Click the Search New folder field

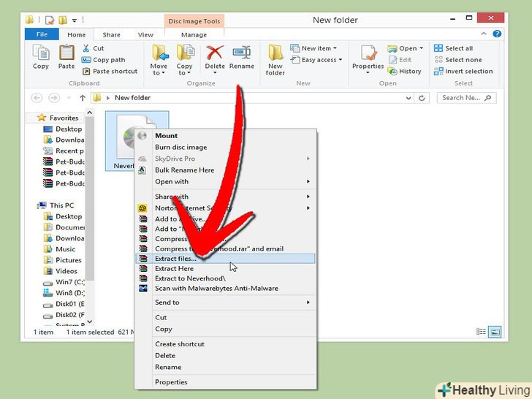[x=466, y=97]
